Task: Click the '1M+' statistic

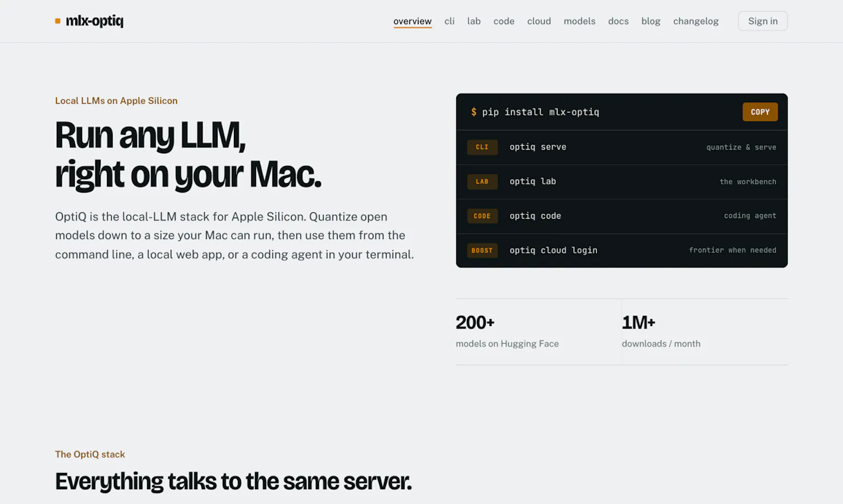Action: click(639, 322)
